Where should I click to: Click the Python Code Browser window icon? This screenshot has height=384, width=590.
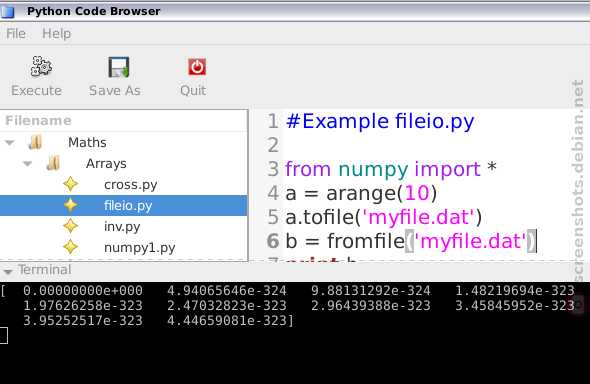[x=7, y=12]
